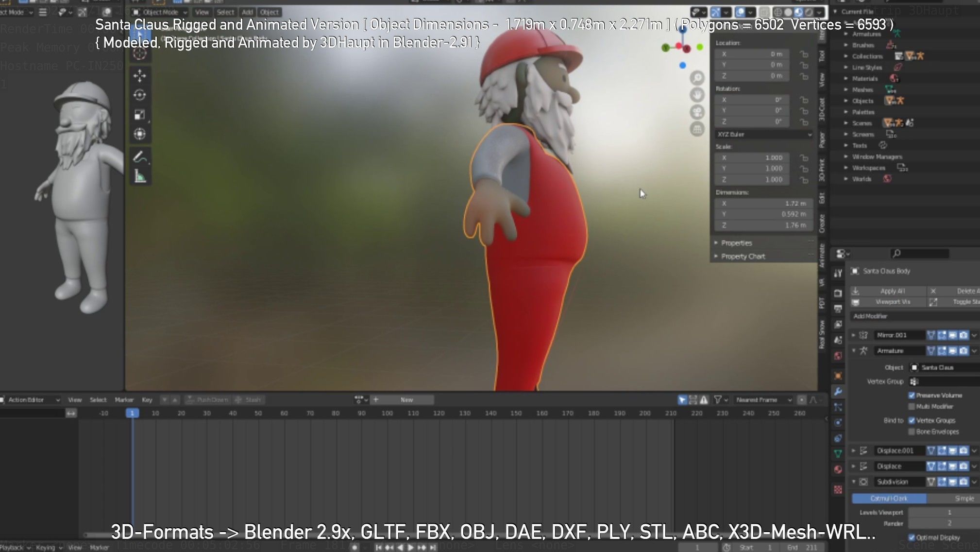Screen dimensions: 980x552
Task: Open the Active Tool settings tab icon
Action: (838, 273)
